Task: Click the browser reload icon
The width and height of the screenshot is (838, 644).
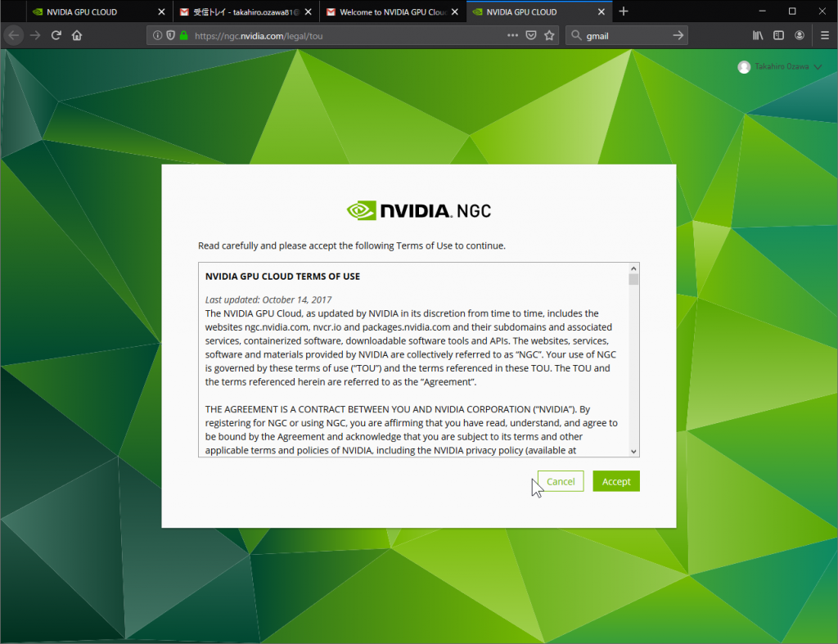Action: 56,35
